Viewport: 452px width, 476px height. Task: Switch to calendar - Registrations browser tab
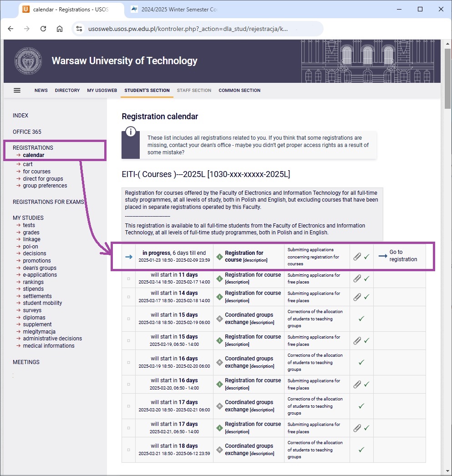click(71, 10)
